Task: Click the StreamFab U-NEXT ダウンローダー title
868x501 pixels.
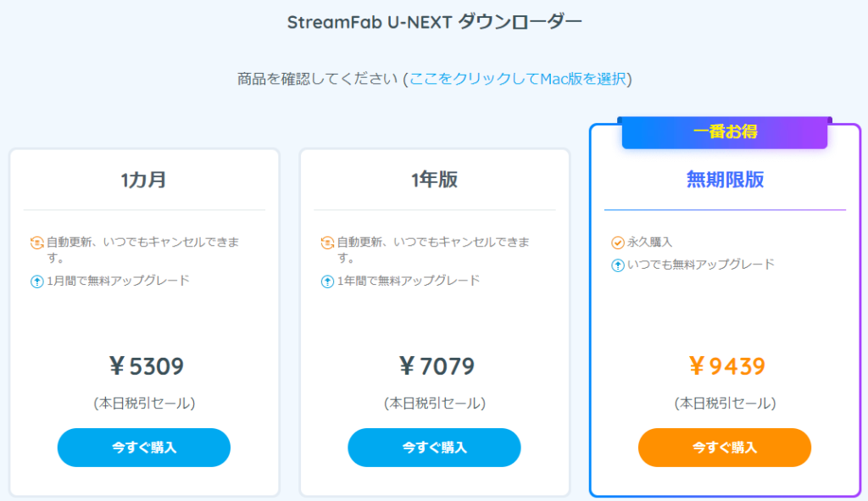Action: [435, 22]
